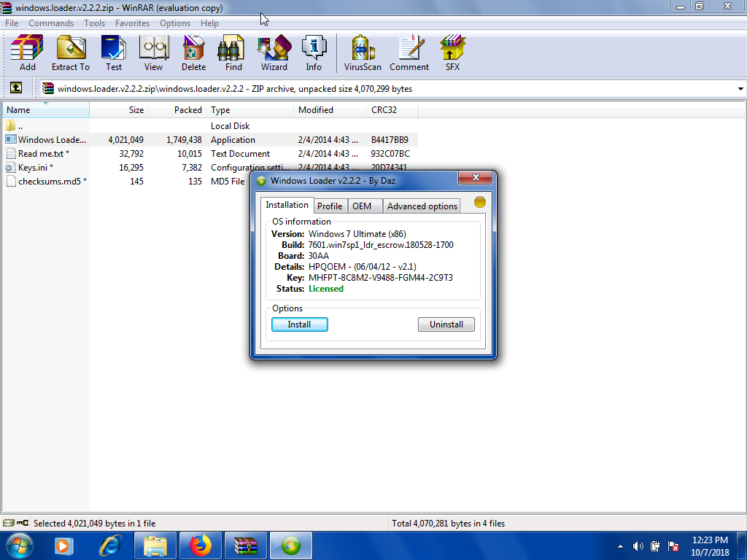747x560 pixels.
Task: Click the Add toolbar icon in WinRAR
Action: coord(27,52)
